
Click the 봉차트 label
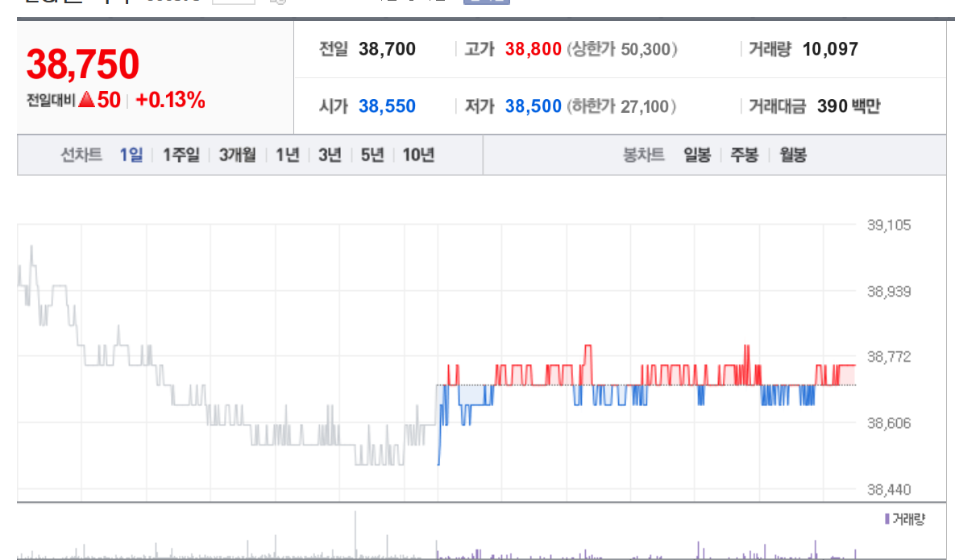tap(643, 156)
